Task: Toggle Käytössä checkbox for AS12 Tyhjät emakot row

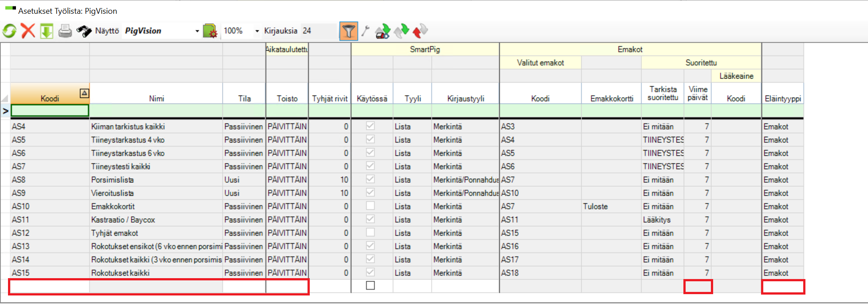Action: click(371, 232)
